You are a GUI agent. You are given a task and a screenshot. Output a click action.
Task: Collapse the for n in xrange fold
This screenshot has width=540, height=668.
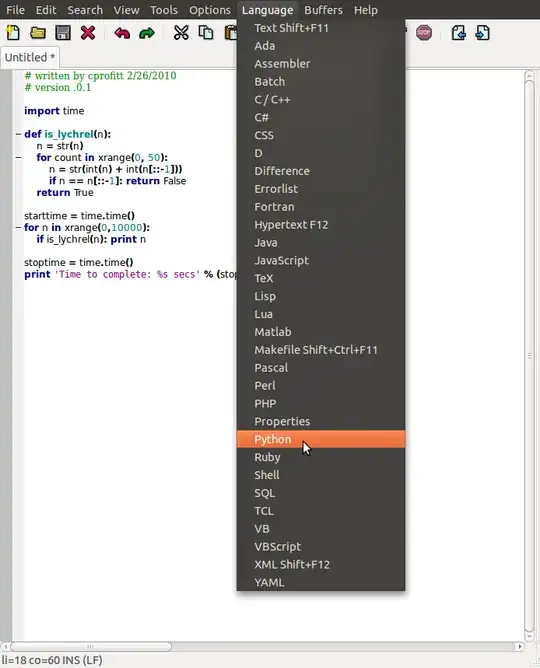point(18,227)
